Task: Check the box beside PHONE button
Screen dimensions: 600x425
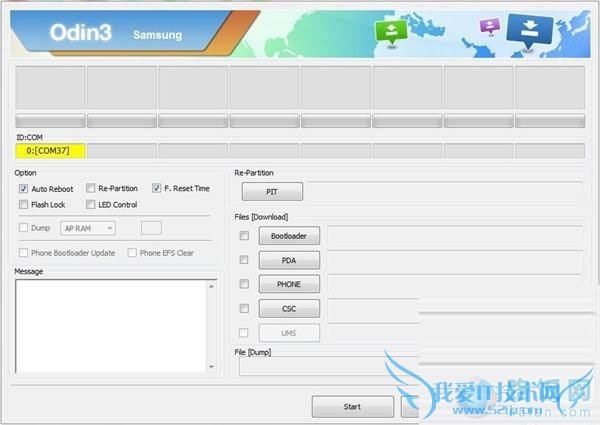Action: coord(244,284)
